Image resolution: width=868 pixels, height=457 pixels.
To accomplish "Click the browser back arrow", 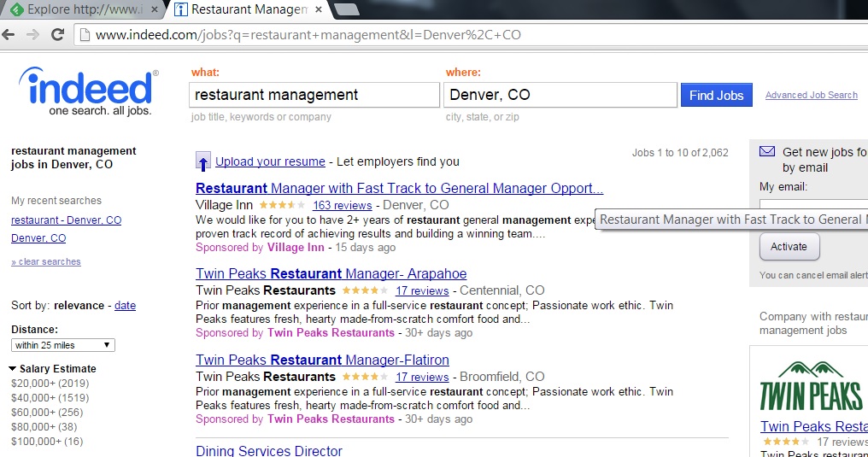I will pyautogui.click(x=9, y=35).
